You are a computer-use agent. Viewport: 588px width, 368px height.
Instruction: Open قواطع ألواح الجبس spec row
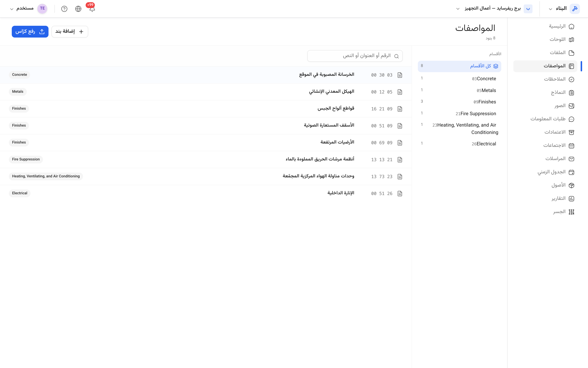click(206, 109)
